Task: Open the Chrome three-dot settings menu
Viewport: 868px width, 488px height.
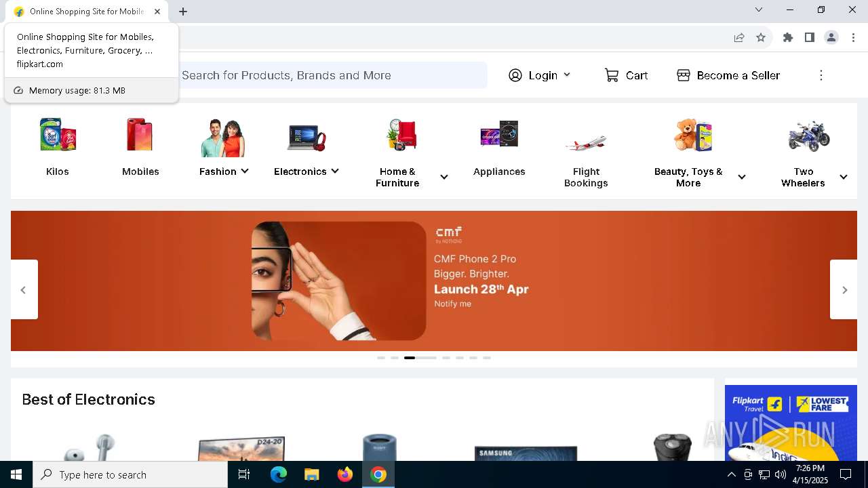Action: point(854,37)
